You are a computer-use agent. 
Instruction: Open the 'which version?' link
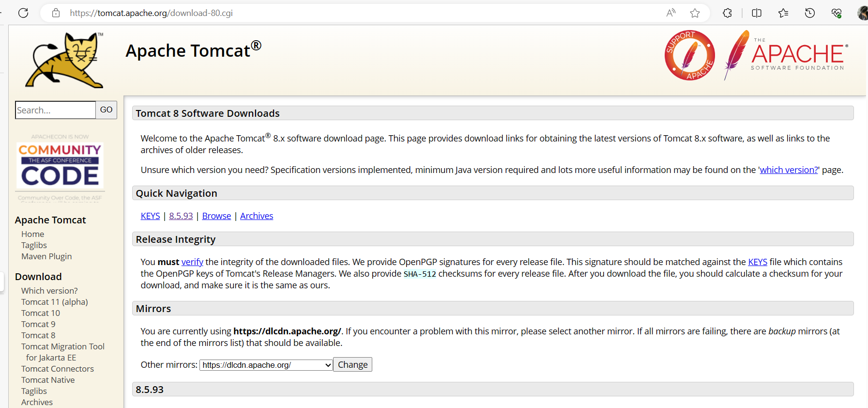pos(789,170)
